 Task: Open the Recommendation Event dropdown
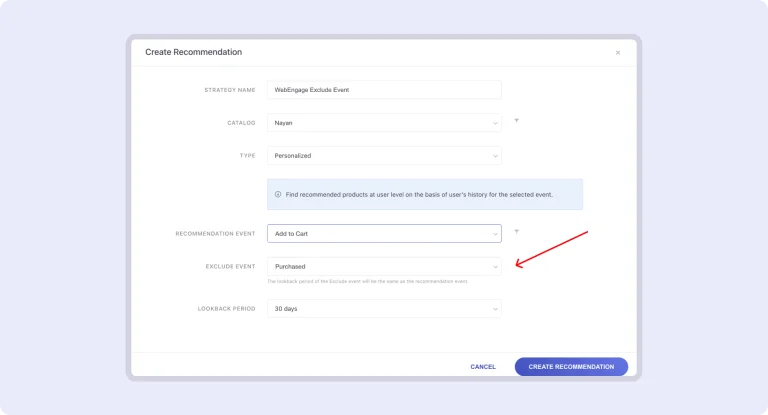384,234
